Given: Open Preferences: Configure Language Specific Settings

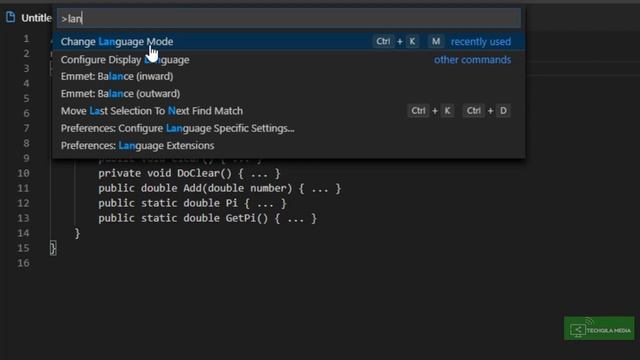Looking at the screenshot, I should [289, 128].
